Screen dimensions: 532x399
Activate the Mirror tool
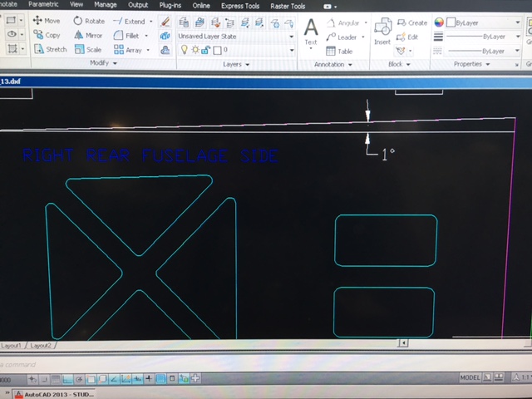[88, 36]
